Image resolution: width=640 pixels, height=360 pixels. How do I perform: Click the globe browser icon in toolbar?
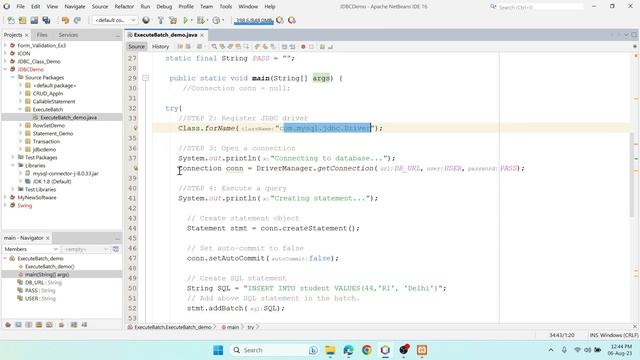(146, 20)
